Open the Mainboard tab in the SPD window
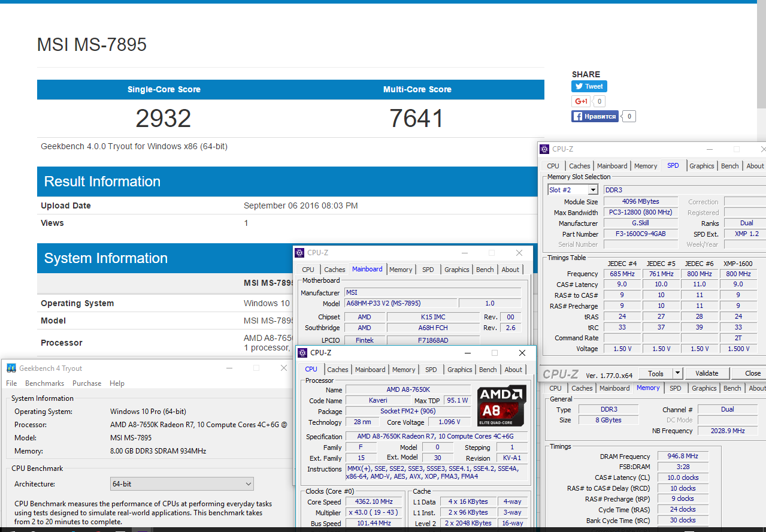766x532 pixels. pos(612,166)
